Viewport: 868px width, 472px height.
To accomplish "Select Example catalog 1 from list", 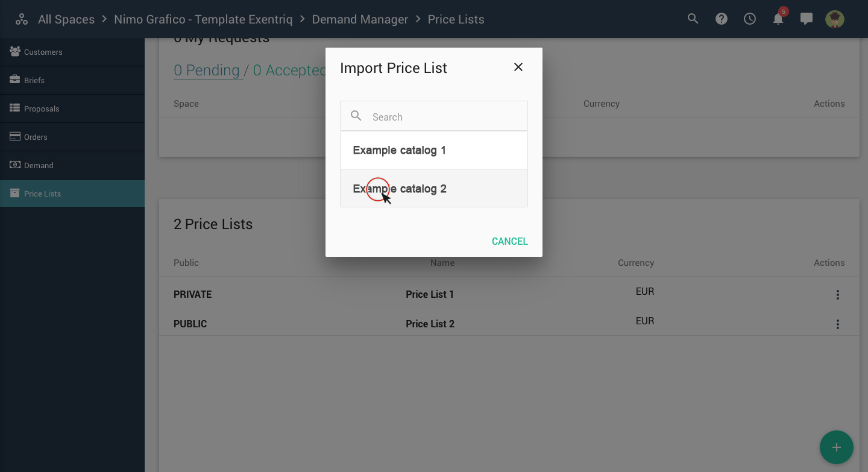I will [x=434, y=150].
